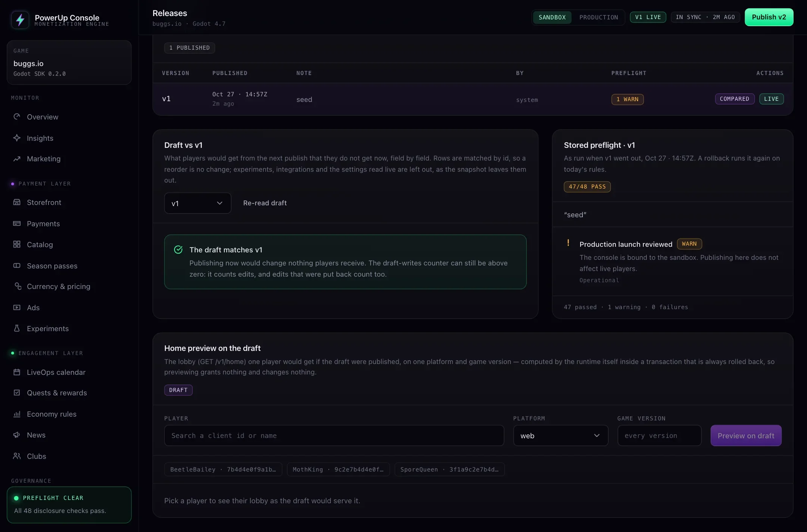Click the News megaphone icon

coord(17,435)
